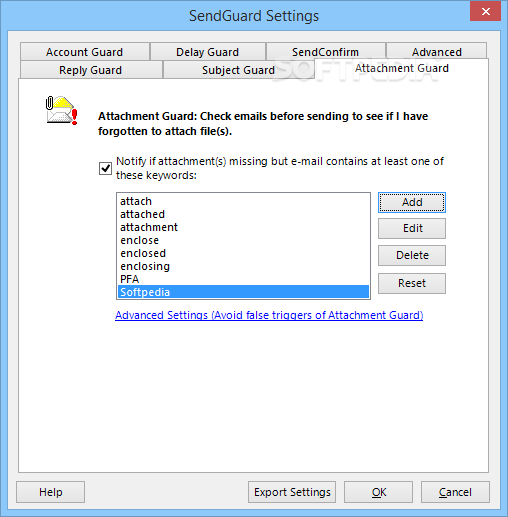The image size is (508, 517).
Task: Open the Account Guard tab
Action: pyautogui.click(x=85, y=52)
